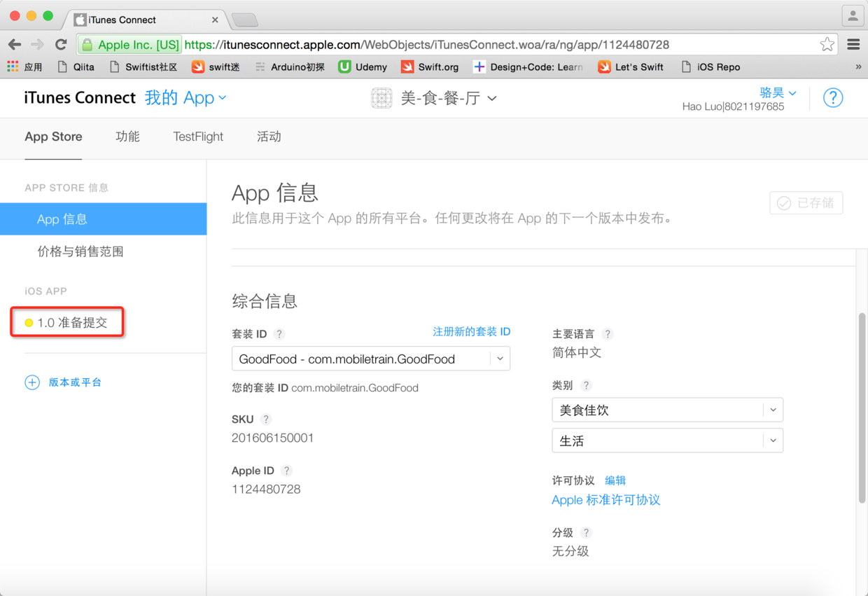
Task: Open the 1.0 准备提交 version entry
Action: 67,323
